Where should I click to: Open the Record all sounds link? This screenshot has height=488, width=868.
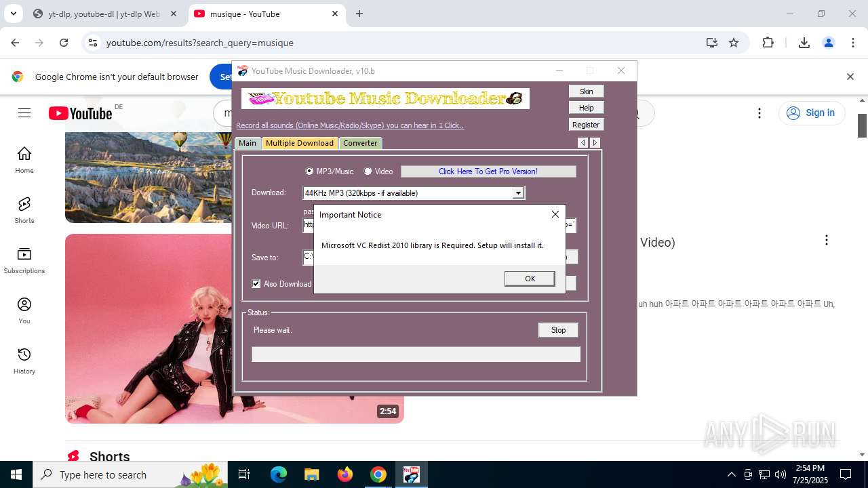350,125
